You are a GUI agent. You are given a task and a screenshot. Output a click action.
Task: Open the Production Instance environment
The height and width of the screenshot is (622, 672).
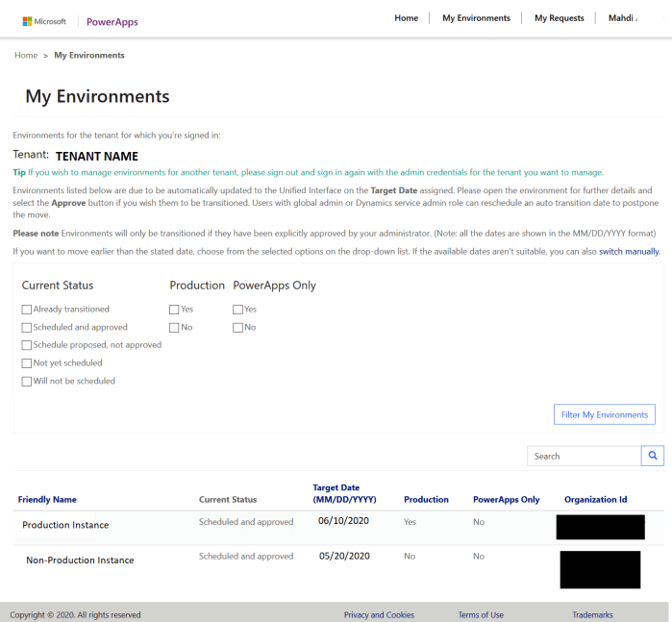tap(65, 525)
